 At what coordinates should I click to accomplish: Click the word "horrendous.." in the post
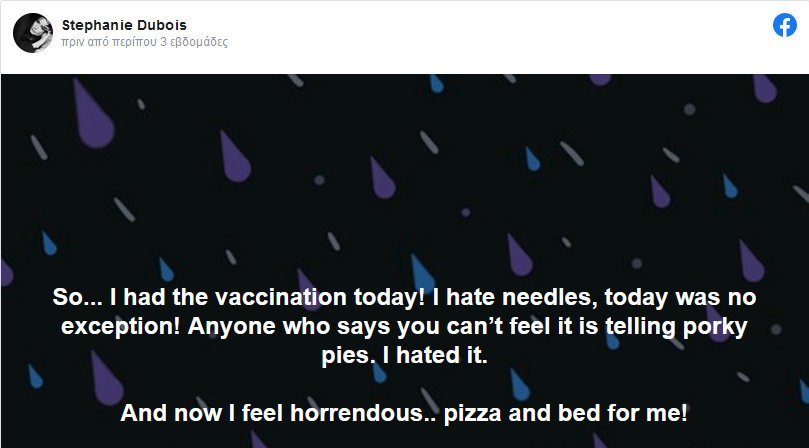[363, 413]
